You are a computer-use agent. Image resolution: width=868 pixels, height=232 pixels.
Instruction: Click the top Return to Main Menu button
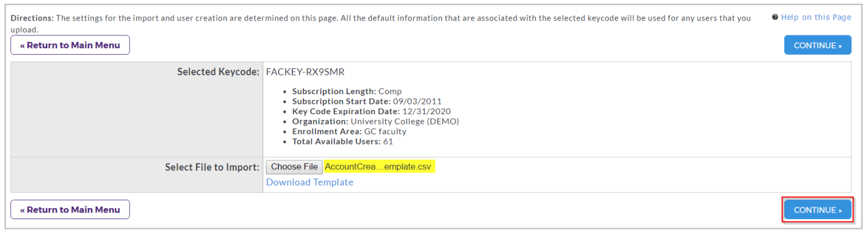pos(70,45)
